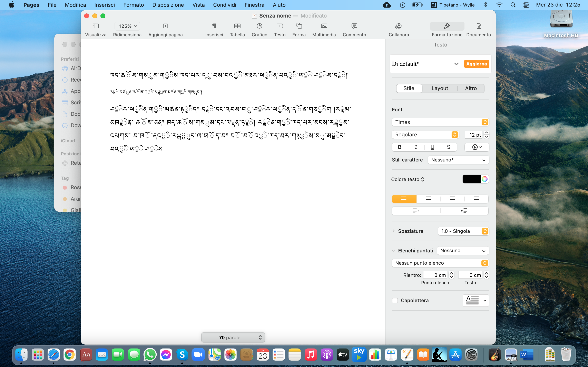Expand the Spaziatura section
Image resolution: width=588 pixels, height=367 pixels.
click(394, 231)
